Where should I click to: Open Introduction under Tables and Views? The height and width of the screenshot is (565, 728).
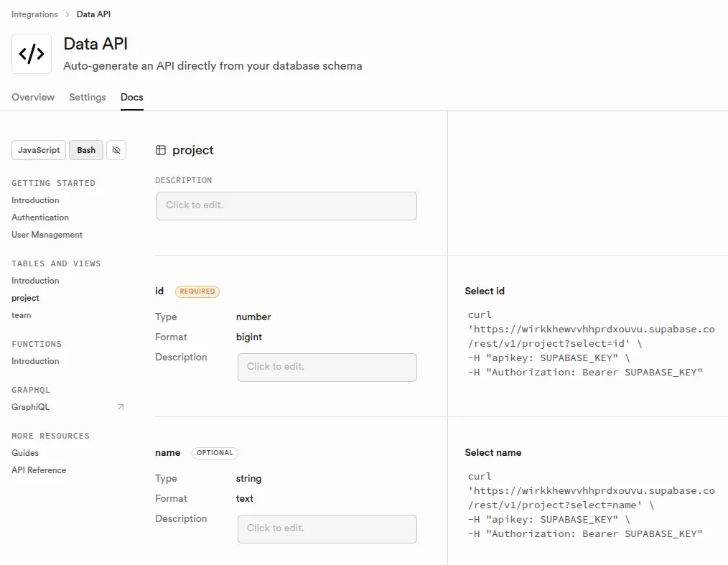tap(35, 281)
